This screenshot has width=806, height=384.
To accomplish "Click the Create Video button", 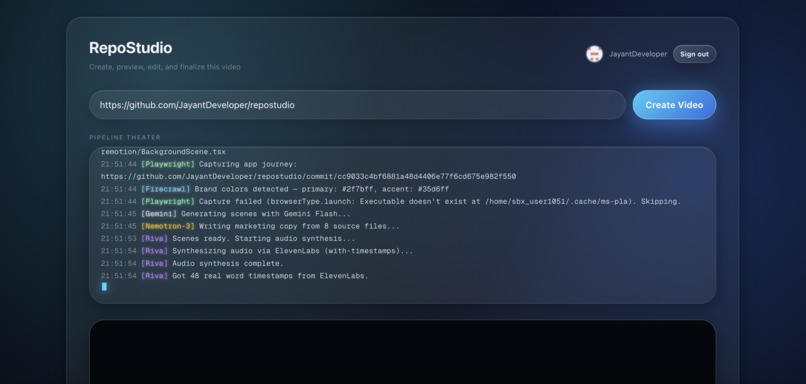I will click(674, 105).
